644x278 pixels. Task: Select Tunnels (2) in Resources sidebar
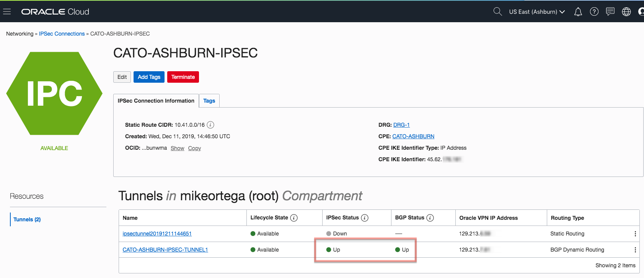click(x=27, y=219)
